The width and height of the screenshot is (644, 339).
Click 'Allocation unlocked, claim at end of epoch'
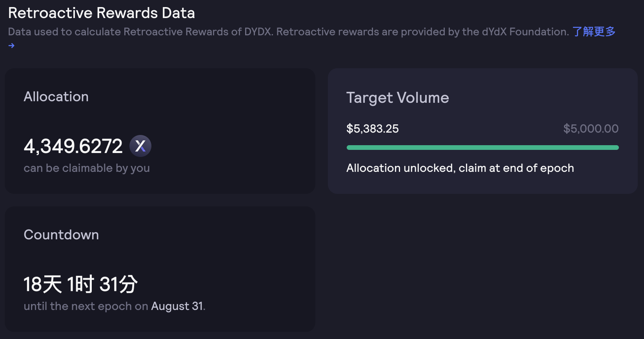460,168
